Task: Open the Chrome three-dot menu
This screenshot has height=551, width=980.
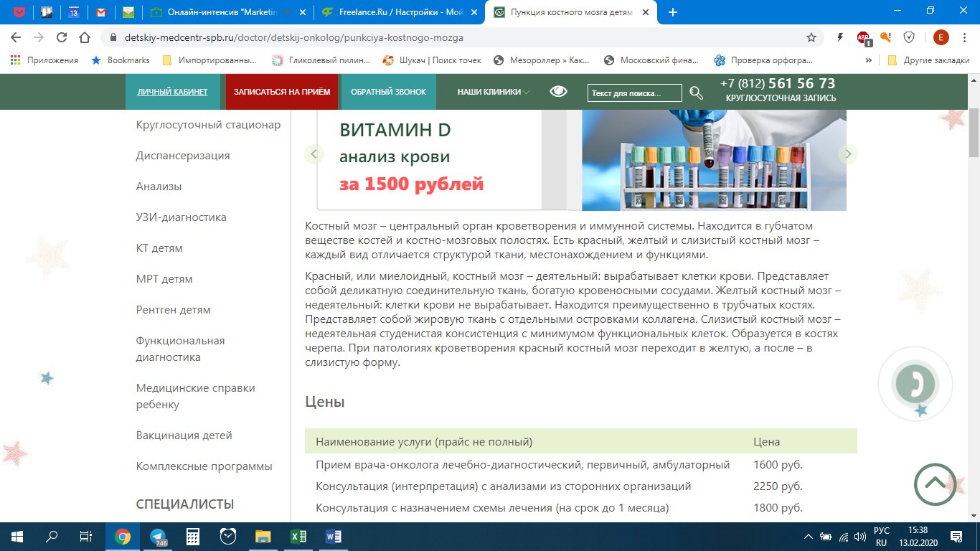Action: point(965,37)
